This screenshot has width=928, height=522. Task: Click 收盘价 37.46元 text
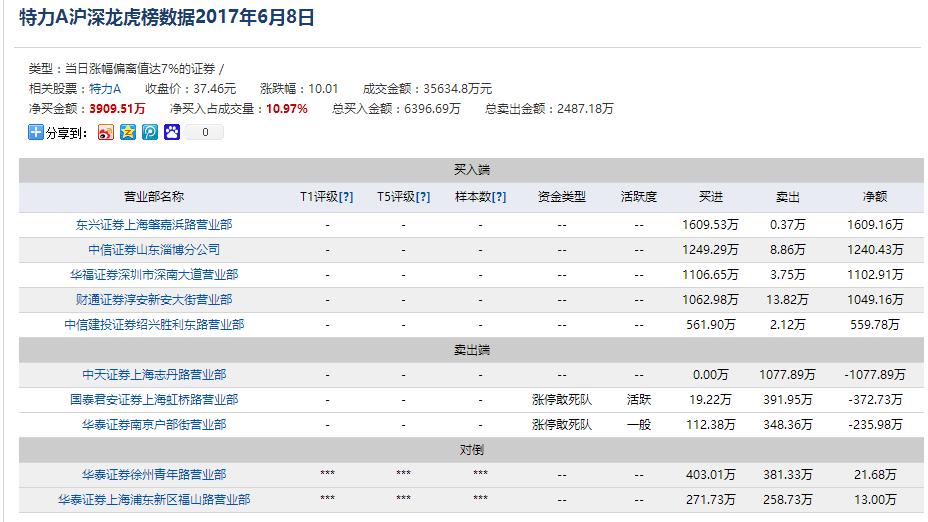click(x=191, y=89)
